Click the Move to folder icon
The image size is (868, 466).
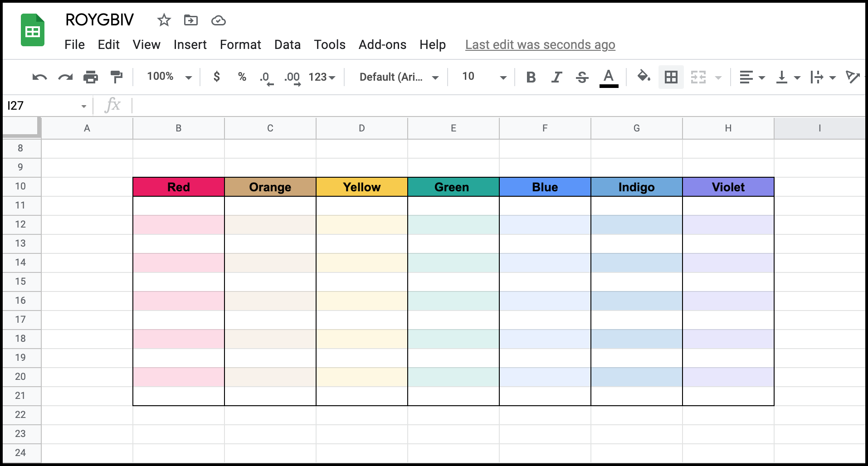point(190,20)
